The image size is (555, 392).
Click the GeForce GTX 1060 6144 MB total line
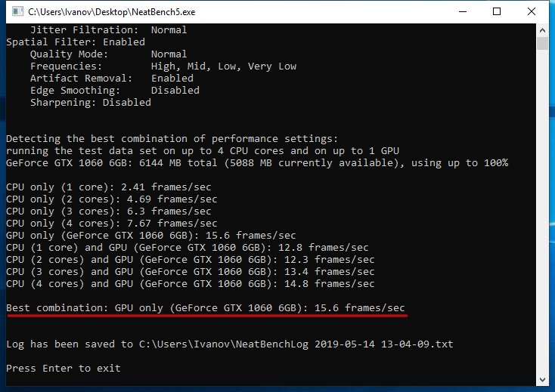pos(257,163)
